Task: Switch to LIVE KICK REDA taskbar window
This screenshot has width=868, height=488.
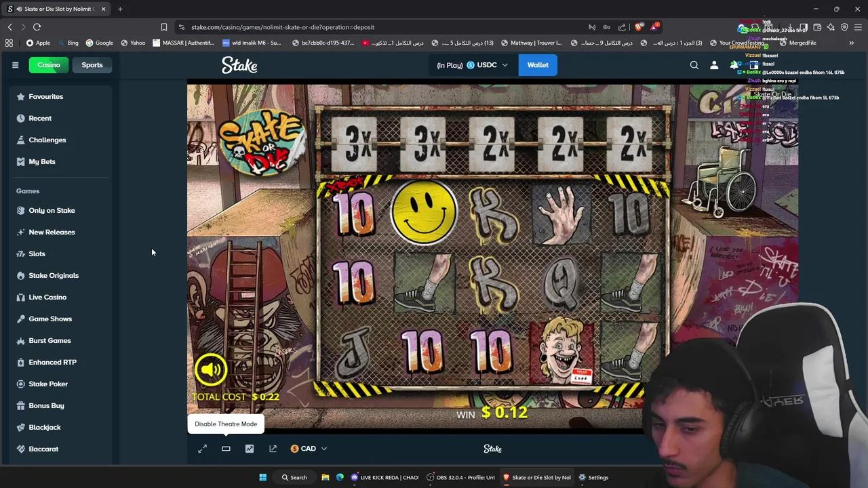Action: (384, 477)
